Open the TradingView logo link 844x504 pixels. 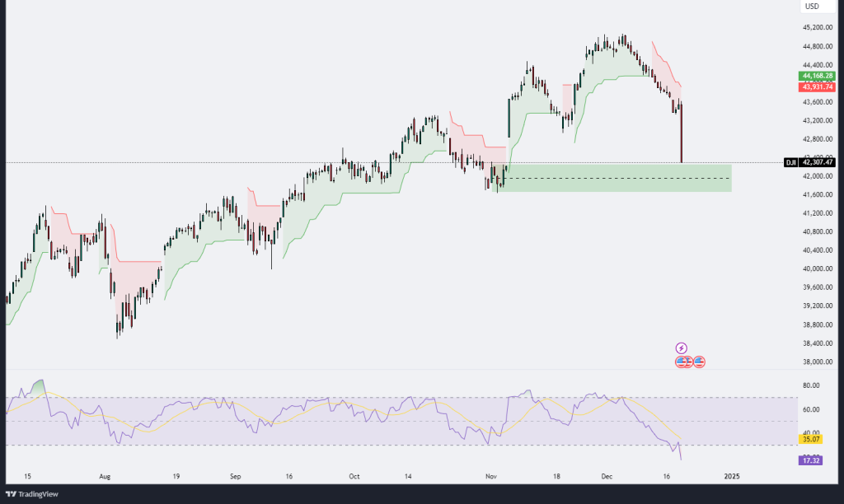click(32, 494)
